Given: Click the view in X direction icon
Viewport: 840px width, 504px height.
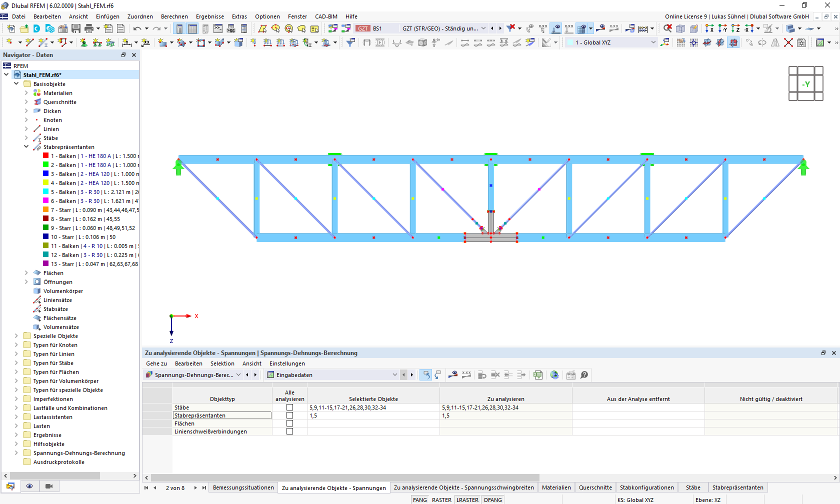Looking at the screenshot, I should coord(709,28).
